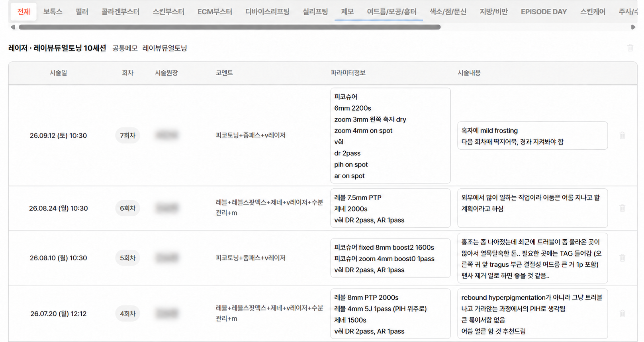The image size is (644, 342).
Task: Click the 시술내용 note starting 외부에서 많이 일하는
Action: pos(532,208)
